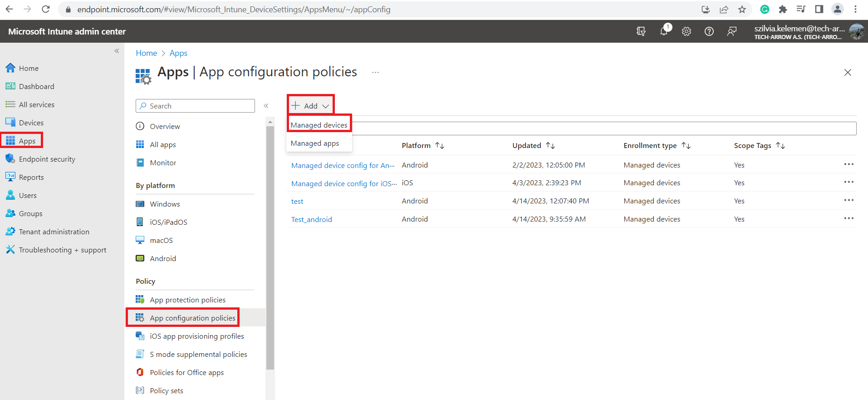Collapse the Apps submenu panel

click(266, 106)
